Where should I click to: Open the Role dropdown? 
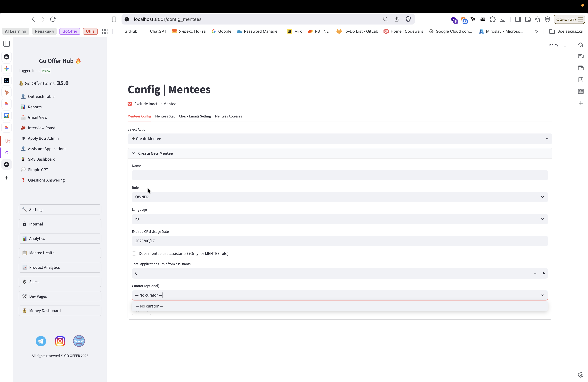(340, 197)
